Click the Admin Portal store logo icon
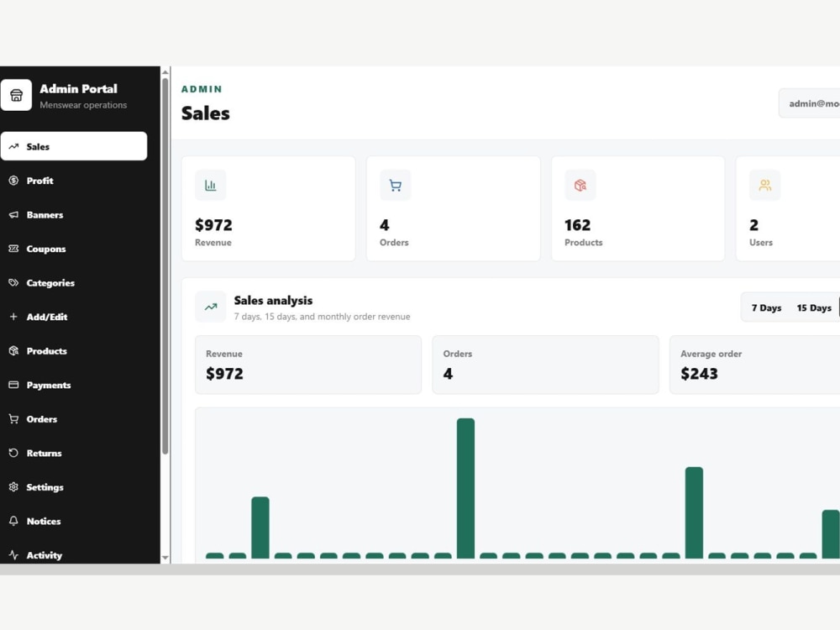This screenshot has width=840, height=630. (16, 96)
